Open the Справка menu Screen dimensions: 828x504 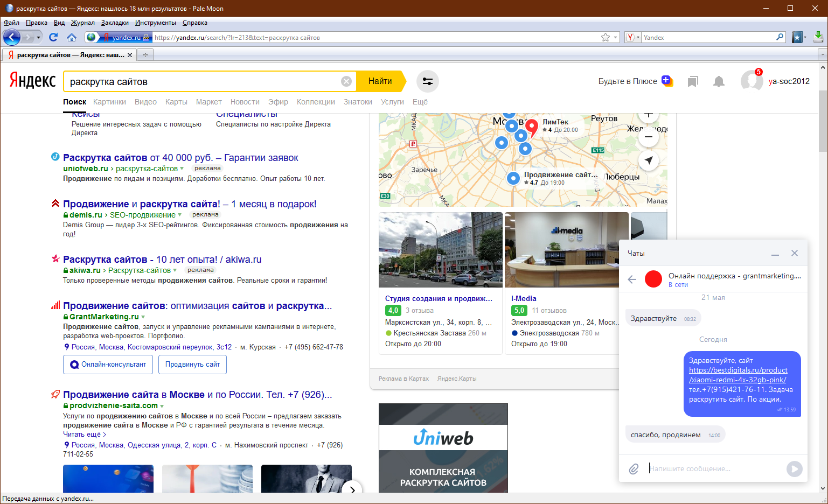(x=194, y=23)
